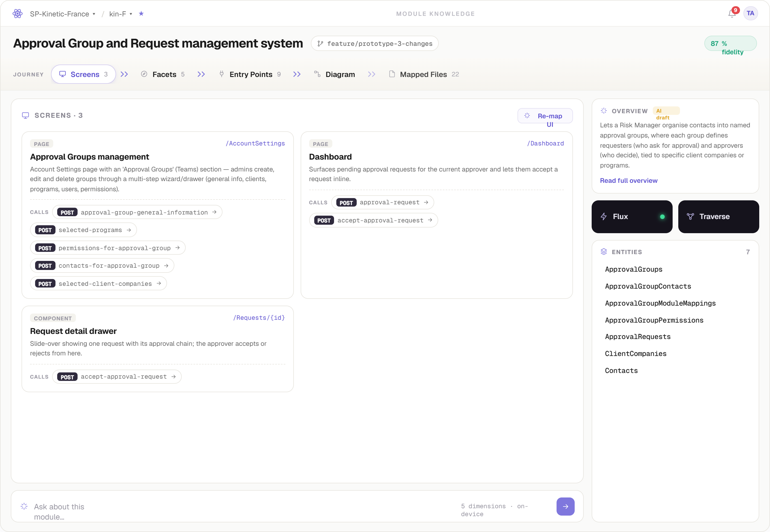Open POST contacts-for-approval-group call

coord(102,265)
